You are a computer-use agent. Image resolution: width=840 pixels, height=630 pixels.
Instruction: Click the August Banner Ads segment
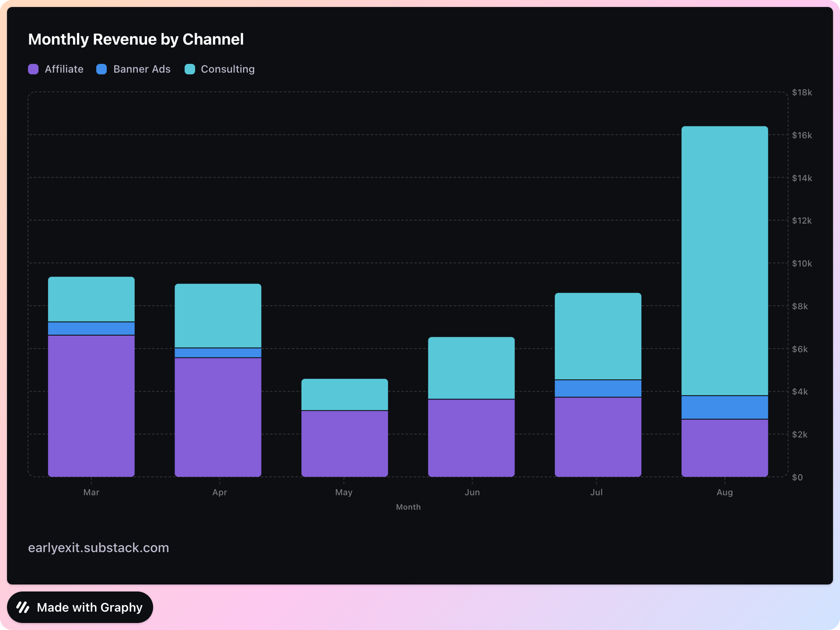point(724,407)
